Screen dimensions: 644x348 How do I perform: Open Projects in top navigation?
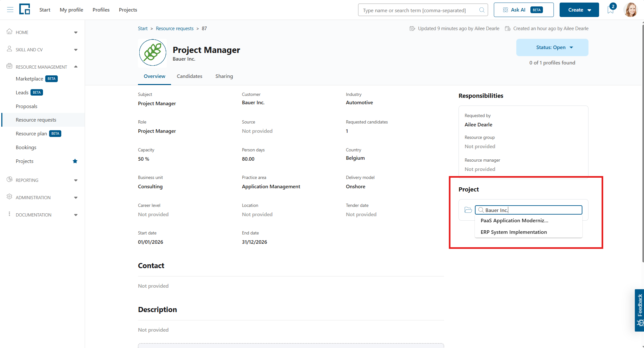(128, 10)
